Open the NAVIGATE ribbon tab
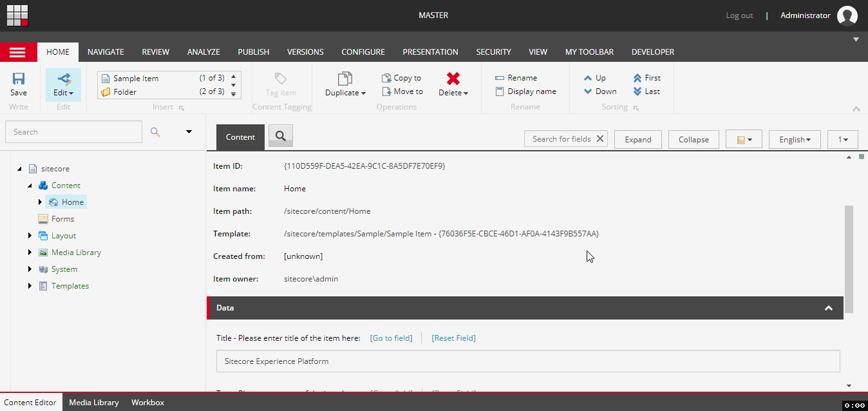The width and height of the screenshot is (868, 411). point(106,52)
